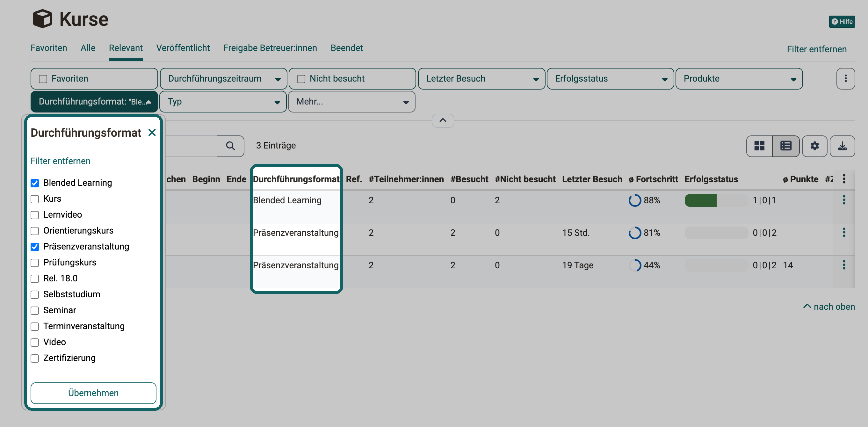Click the Übernehmen apply button
This screenshot has width=868, height=427.
click(x=93, y=393)
